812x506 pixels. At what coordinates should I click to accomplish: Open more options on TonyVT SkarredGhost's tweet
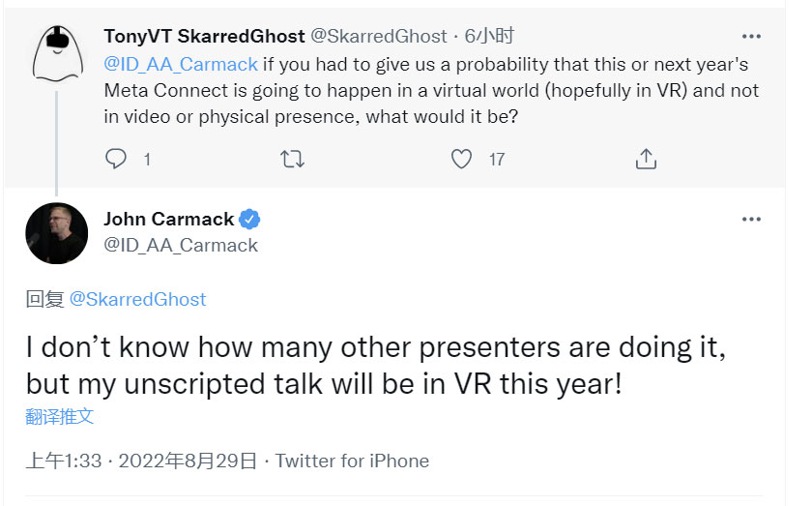(x=751, y=37)
